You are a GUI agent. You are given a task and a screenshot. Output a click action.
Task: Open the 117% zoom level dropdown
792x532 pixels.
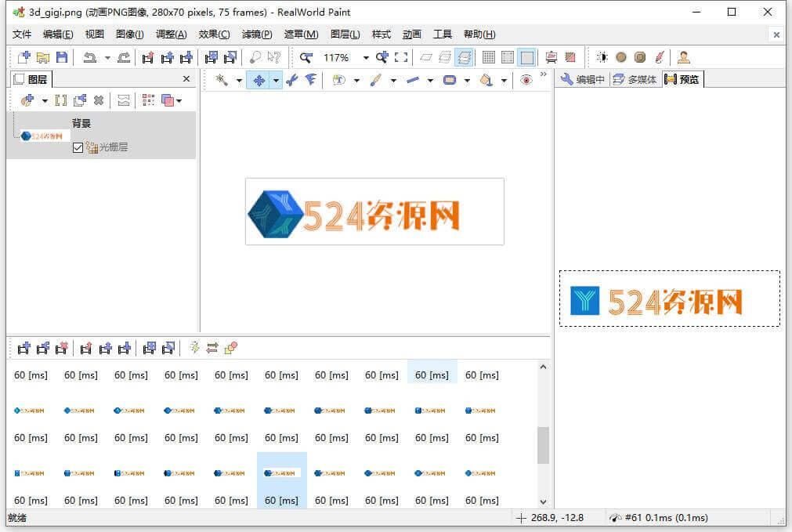pos(366,58)
